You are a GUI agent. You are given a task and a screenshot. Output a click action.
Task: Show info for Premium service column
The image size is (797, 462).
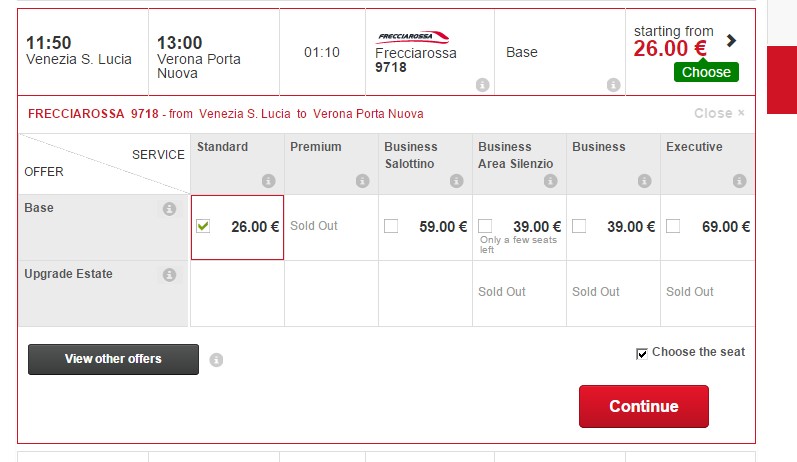tap(362, 180)
